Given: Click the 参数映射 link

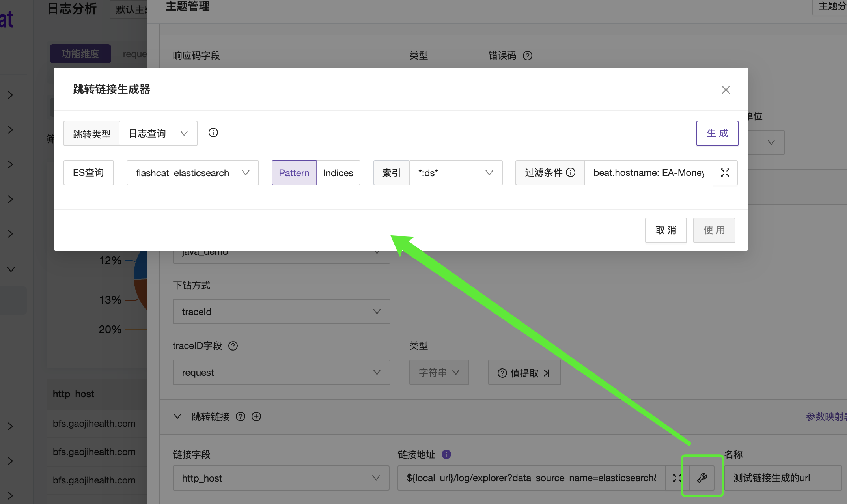Looking at the screenshot, I should pos(826,416).
